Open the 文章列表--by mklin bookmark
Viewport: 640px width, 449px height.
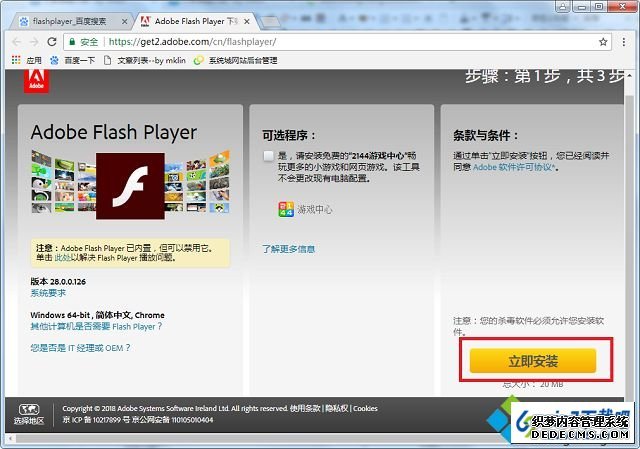pyautogui.click(x=144, y=60)
